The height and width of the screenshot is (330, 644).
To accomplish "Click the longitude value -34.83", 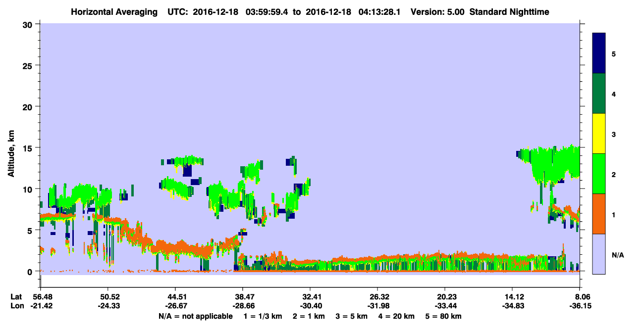I will point(512,306).
